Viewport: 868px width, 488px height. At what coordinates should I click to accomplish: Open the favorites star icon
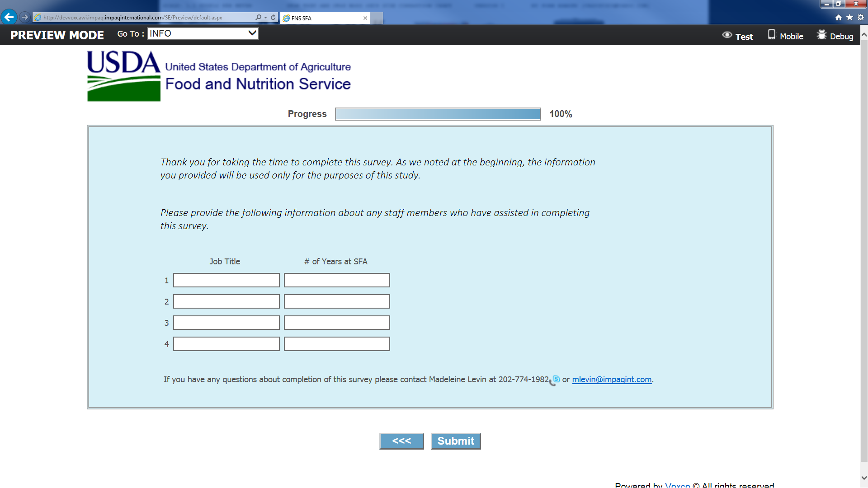click(x=849, y=18)
